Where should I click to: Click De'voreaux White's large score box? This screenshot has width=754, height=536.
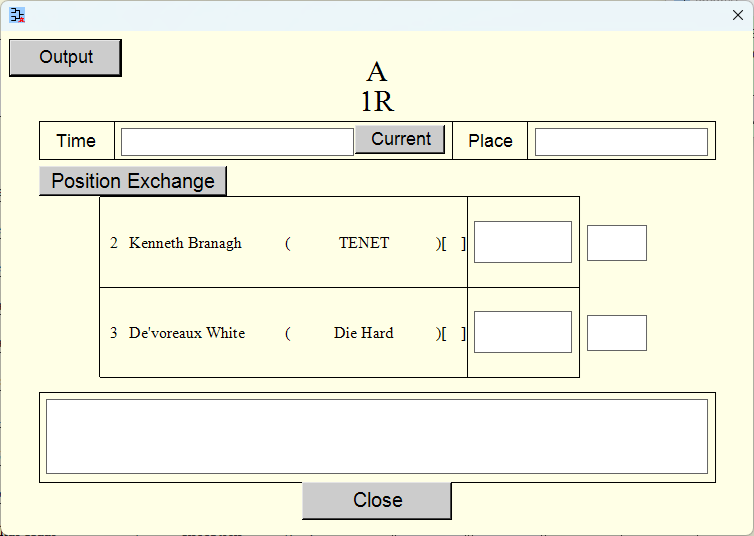(x=523, y=332)
